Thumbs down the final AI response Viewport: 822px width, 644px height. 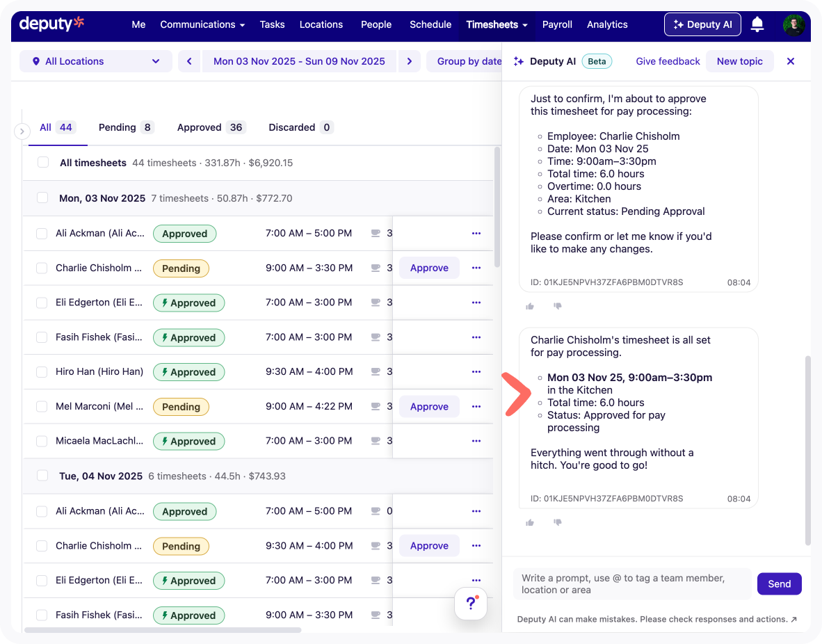pos(557,522)
